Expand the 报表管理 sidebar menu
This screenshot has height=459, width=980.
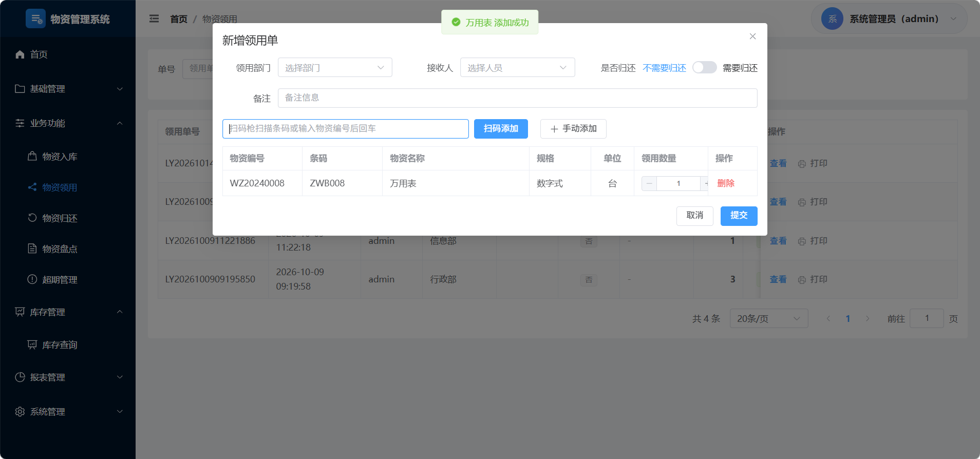(x=68, y=377)
